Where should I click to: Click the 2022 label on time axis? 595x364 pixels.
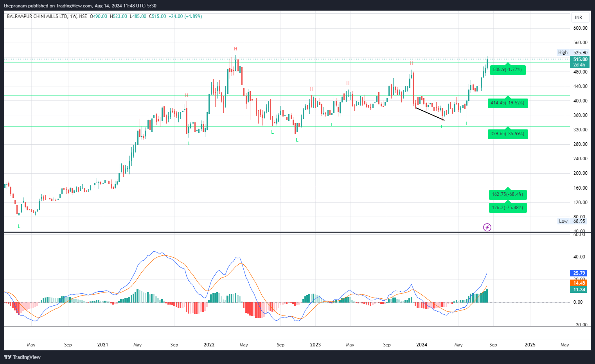(x=209, y=345)
